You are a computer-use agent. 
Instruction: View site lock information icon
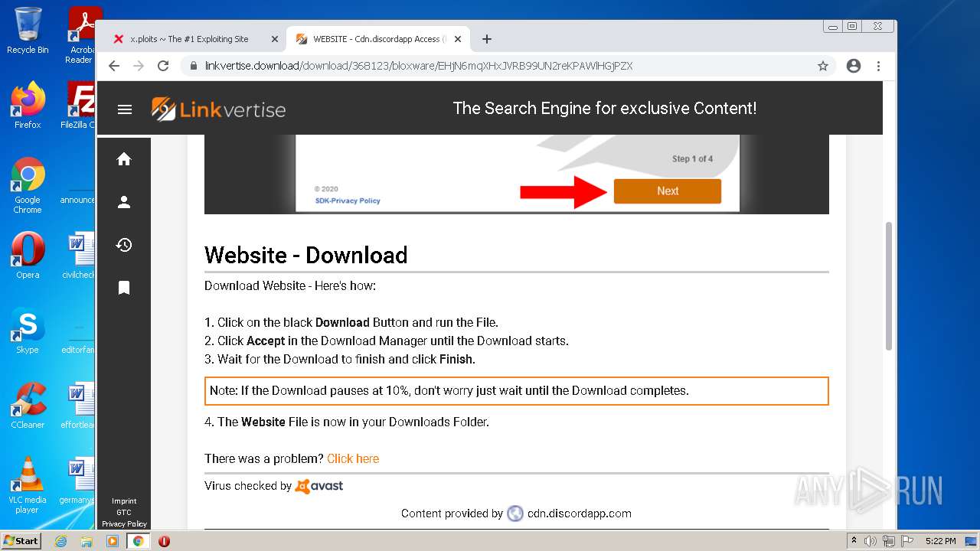194,66
